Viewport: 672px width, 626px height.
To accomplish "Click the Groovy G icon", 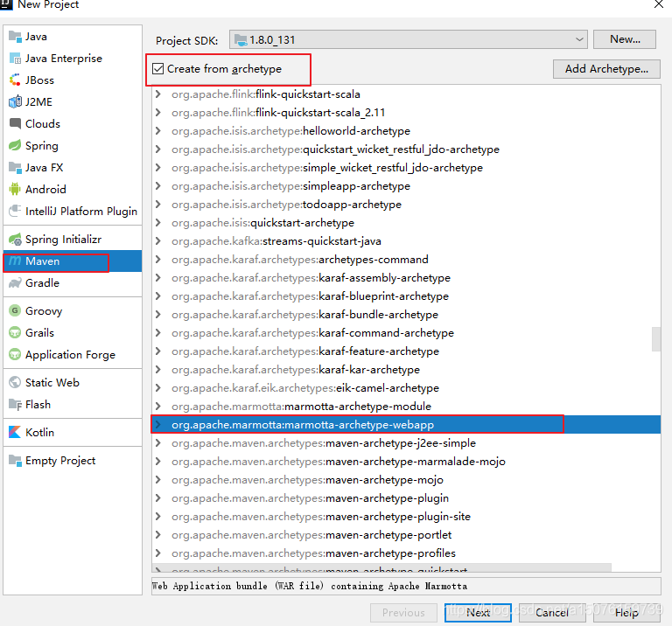I will [x=15, y=311].
